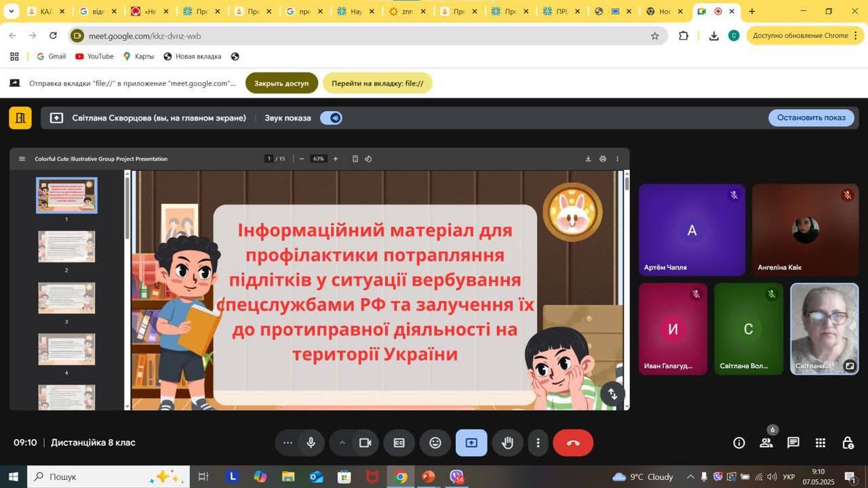Click "Закрыть доступ" button
Viewport: 868px width, 488px height.
point(281,83)
